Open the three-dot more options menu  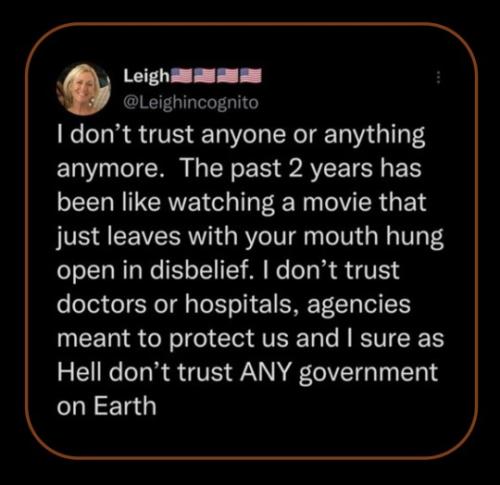pos(438,78)
